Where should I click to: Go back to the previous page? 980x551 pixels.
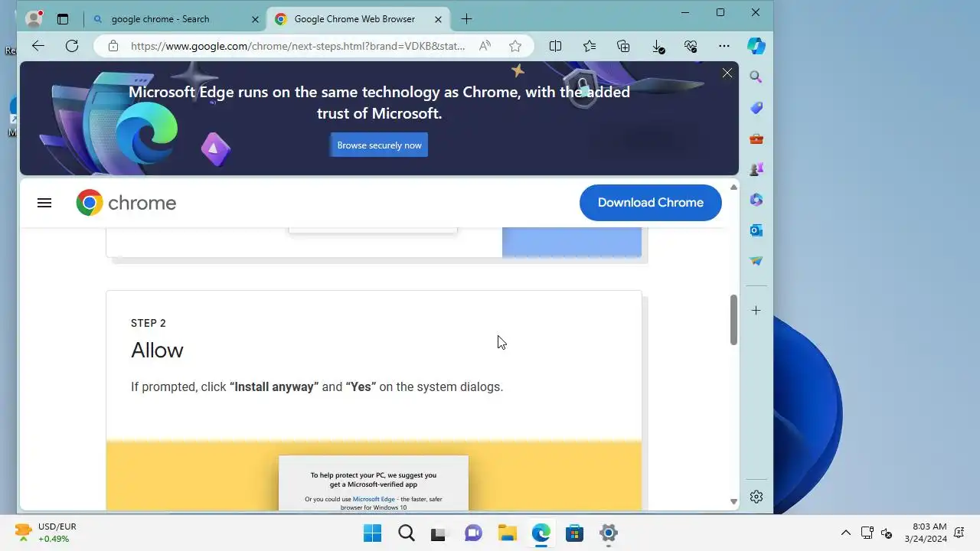point(38,46)
